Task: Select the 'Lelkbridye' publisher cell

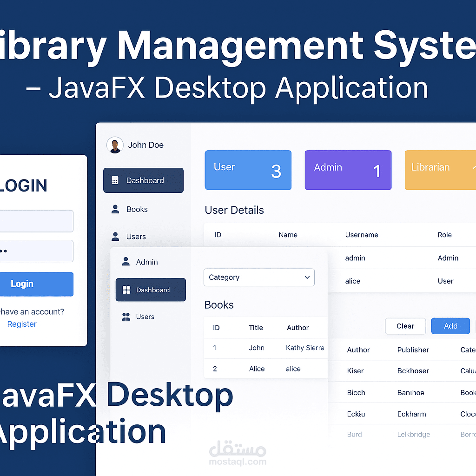Action: (413, 435)
